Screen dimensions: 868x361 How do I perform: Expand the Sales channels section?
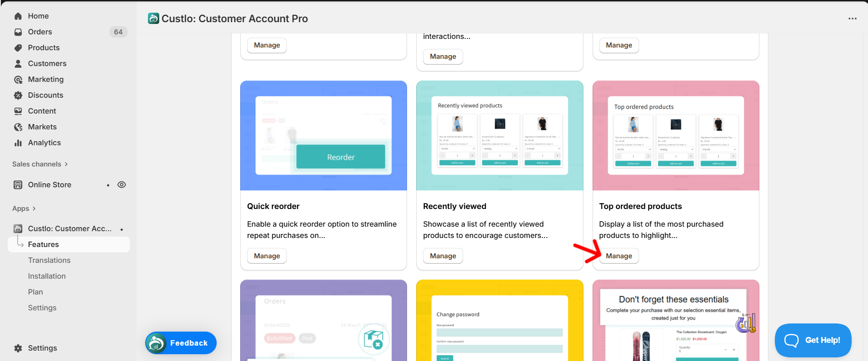(x=40, y=164)
